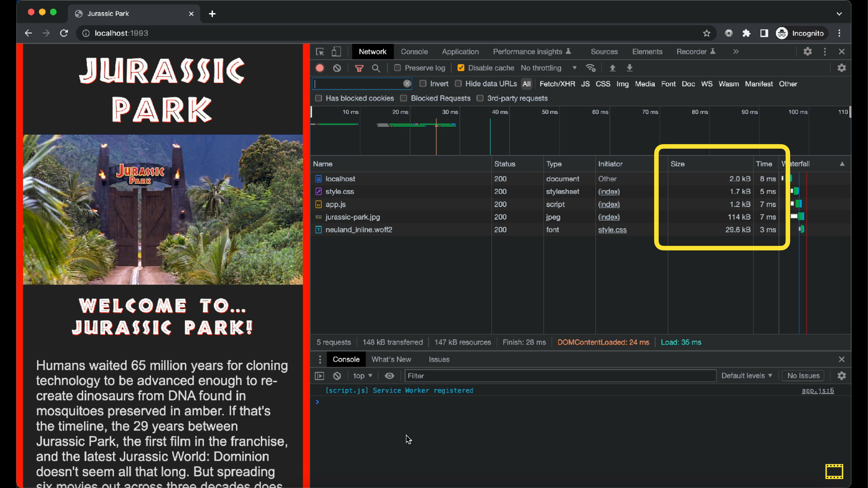Open network conditions wifi icon
The image size is (868, 488).
(591, 68)
